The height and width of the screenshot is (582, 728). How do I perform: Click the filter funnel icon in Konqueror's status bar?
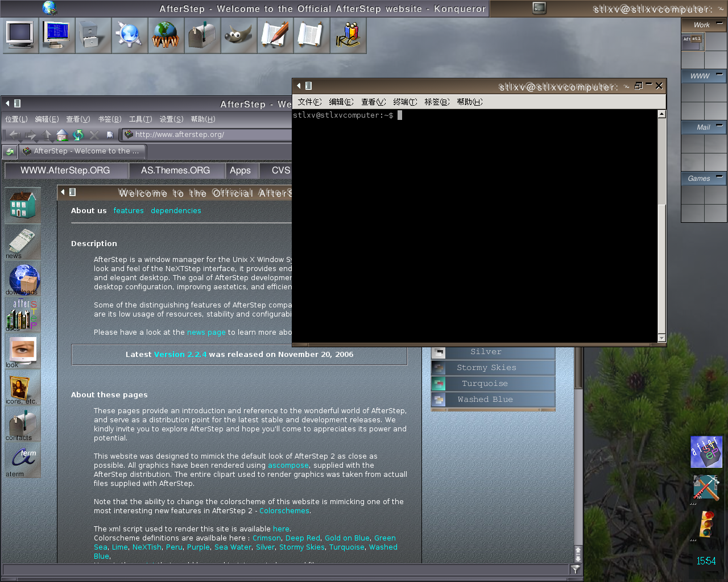tap(576, 569)
